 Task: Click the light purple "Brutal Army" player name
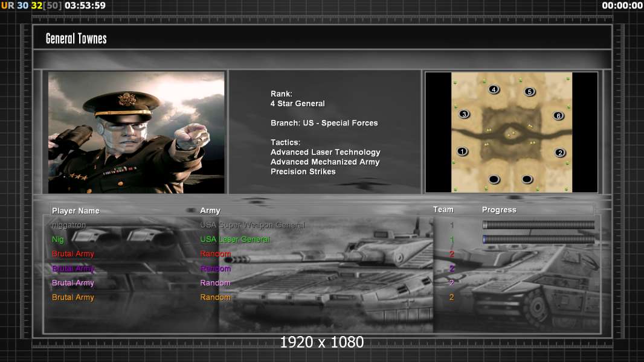tap(72, 283)
